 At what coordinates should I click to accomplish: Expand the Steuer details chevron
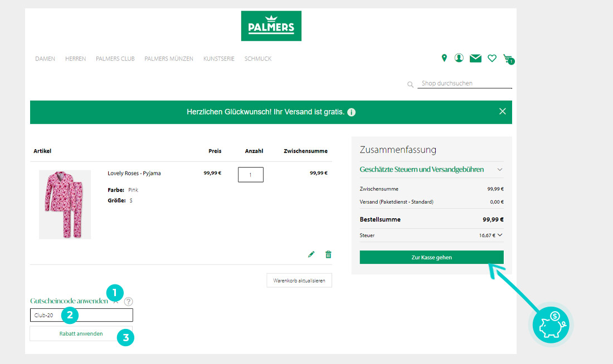tap(500, 235)
